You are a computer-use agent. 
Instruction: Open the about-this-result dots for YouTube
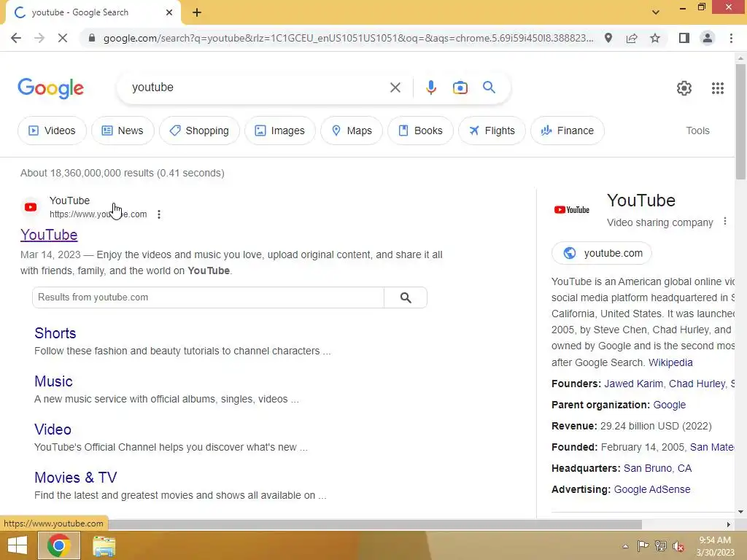tap(159, 214)
